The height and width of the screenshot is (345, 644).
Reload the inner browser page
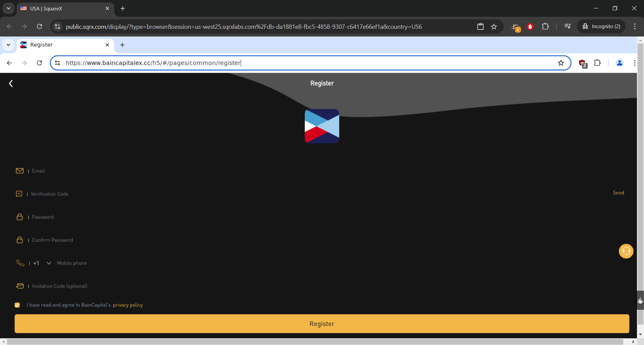click(39, 63)
